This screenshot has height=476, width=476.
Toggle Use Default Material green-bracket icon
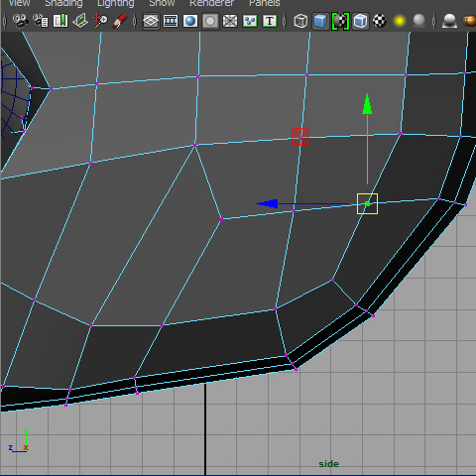340,21
